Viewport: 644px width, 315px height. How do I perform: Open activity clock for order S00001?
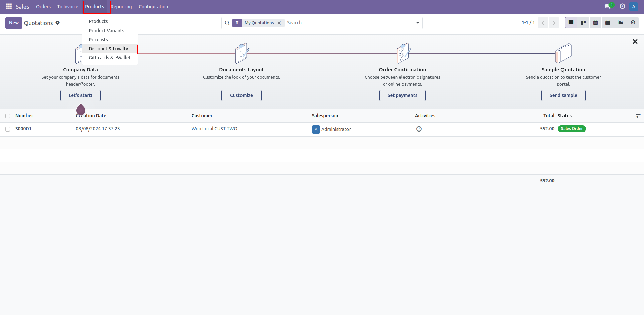click(x=419, y=129)
